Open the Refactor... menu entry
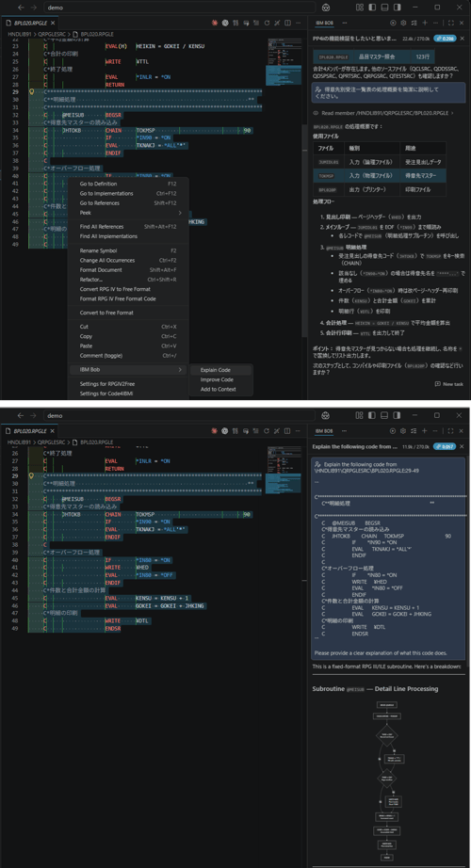 128,280
